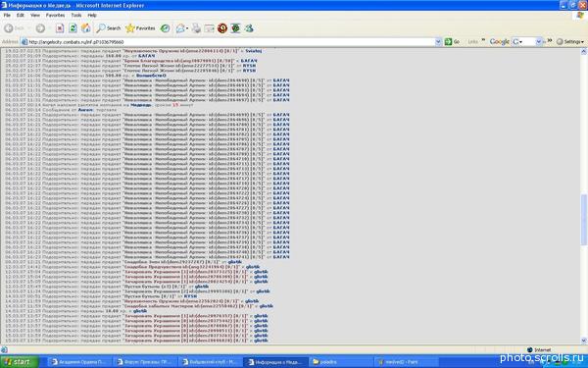Click the address bar URL field
This screenshot has width=588, height=368.
pyautogui.click(x=230, y=42)
